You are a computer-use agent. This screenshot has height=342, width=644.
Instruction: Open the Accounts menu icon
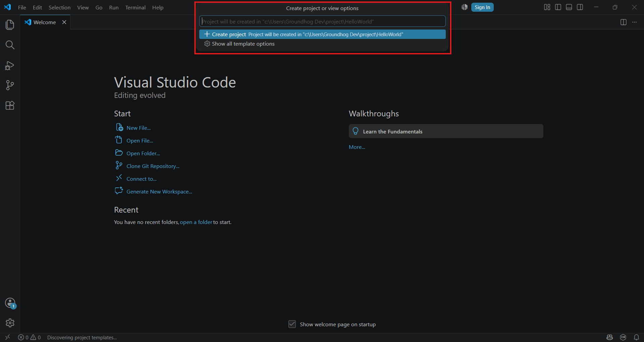pyautogui.click(x=10, y=303)
